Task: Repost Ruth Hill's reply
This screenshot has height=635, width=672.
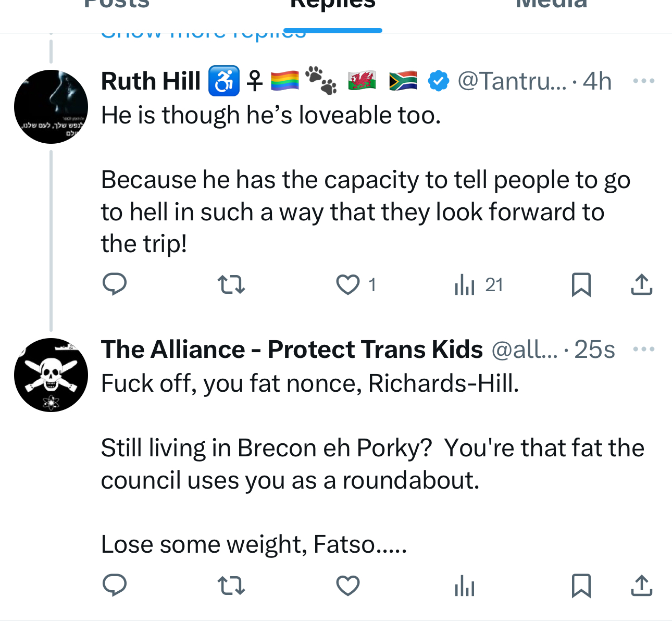Action: [231, 285]
